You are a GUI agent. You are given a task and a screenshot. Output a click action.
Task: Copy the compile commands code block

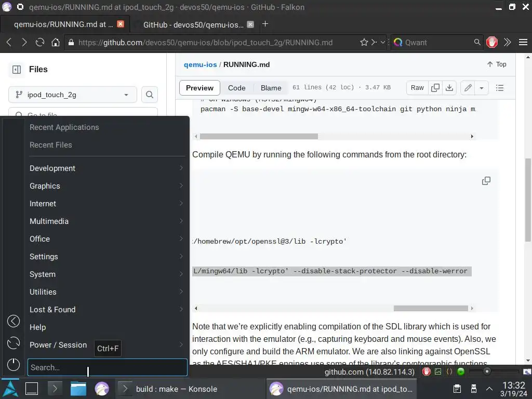(486, 181)
